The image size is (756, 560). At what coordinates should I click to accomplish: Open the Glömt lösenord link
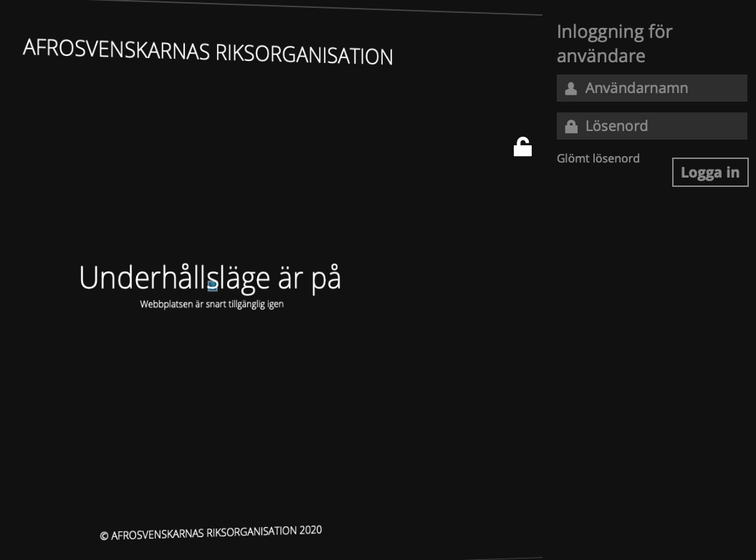click(598, 158)
